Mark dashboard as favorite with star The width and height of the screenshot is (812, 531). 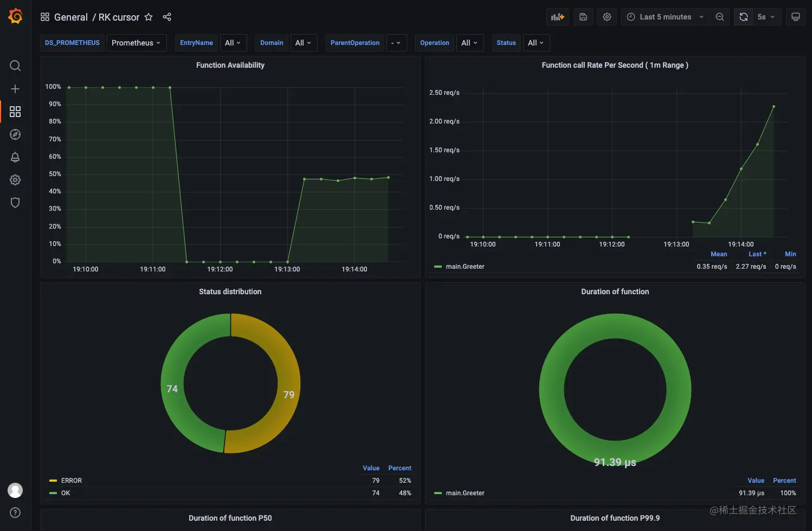149,17
